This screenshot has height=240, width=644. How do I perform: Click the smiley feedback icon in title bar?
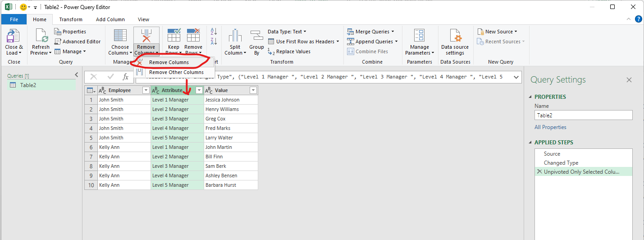point(24,7)
